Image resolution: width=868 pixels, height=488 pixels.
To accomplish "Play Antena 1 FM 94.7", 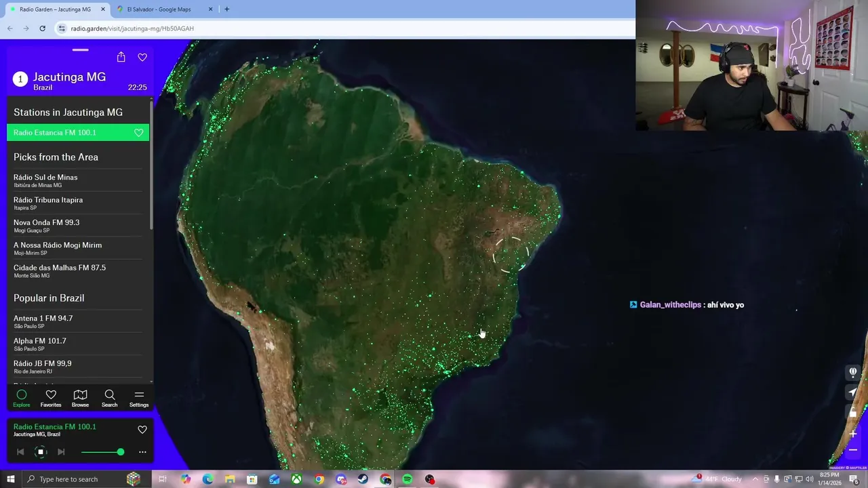I will 78,321.
